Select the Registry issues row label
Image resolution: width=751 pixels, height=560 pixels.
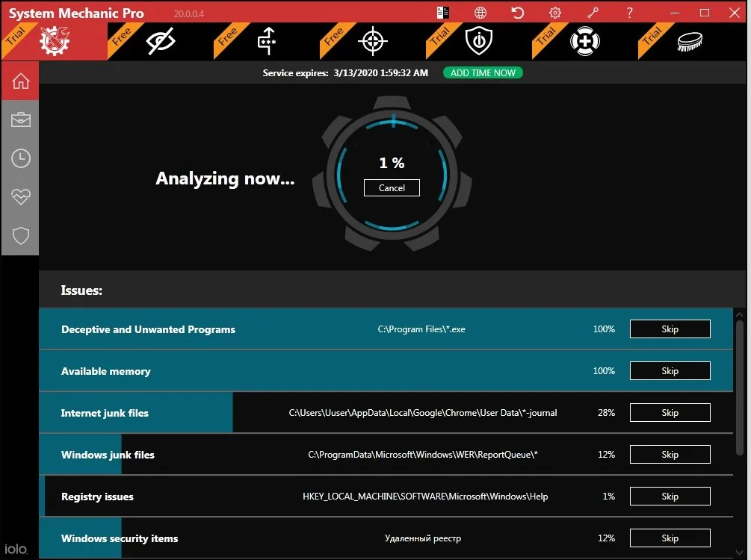[97, 497]
